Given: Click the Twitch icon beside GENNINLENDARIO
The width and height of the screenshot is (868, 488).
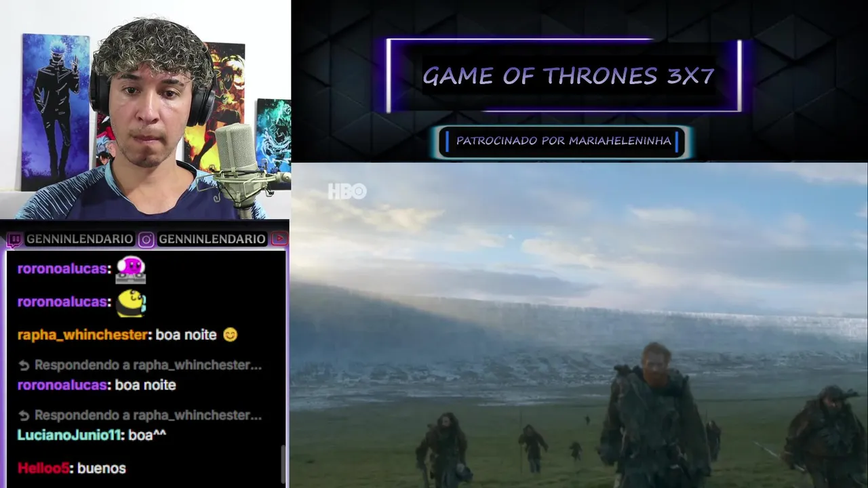Looking at the screenshot, I should click(14, 239).
